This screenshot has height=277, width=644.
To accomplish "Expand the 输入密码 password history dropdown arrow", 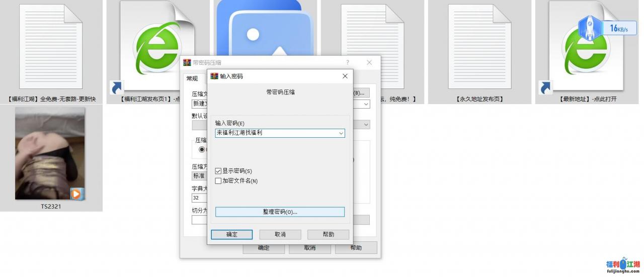I will click(341, 133).
